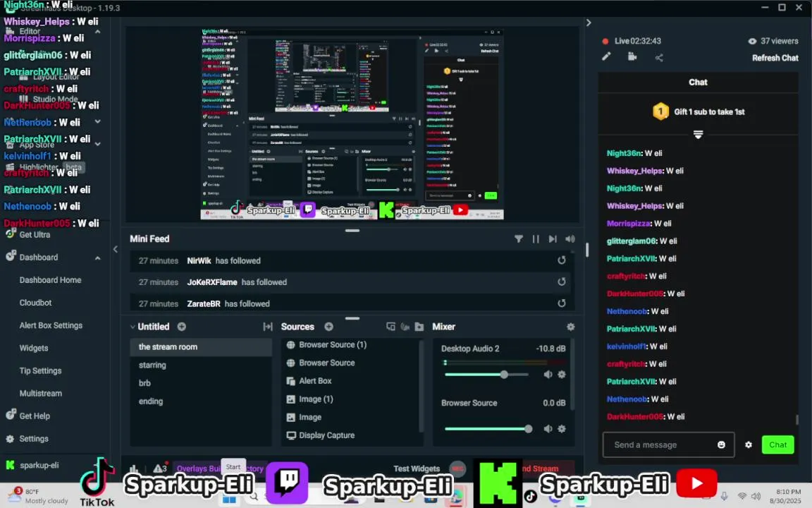This screenshot has height=508, width=812.
Task: Adjust Browser Source volume slider
Action: 487,429
